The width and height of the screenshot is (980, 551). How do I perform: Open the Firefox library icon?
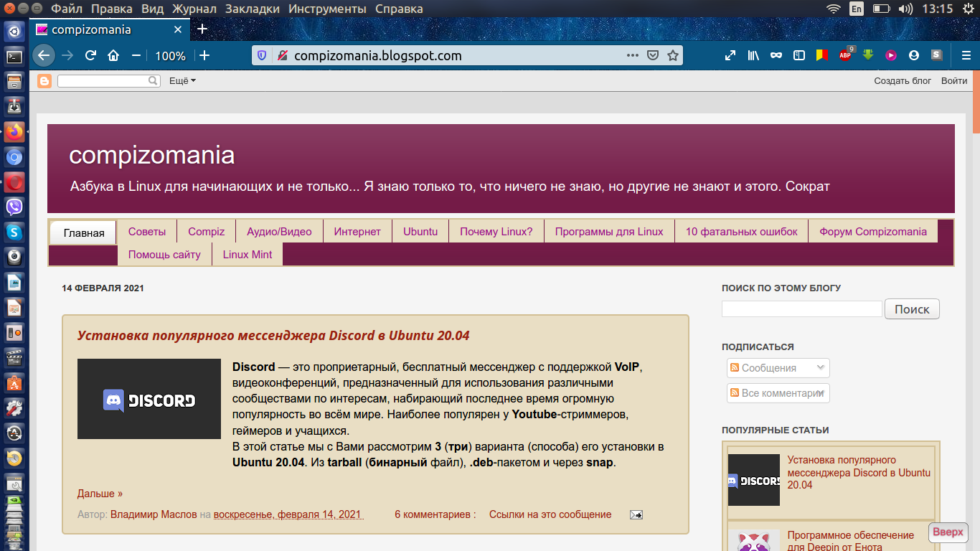tap(753, 55)
